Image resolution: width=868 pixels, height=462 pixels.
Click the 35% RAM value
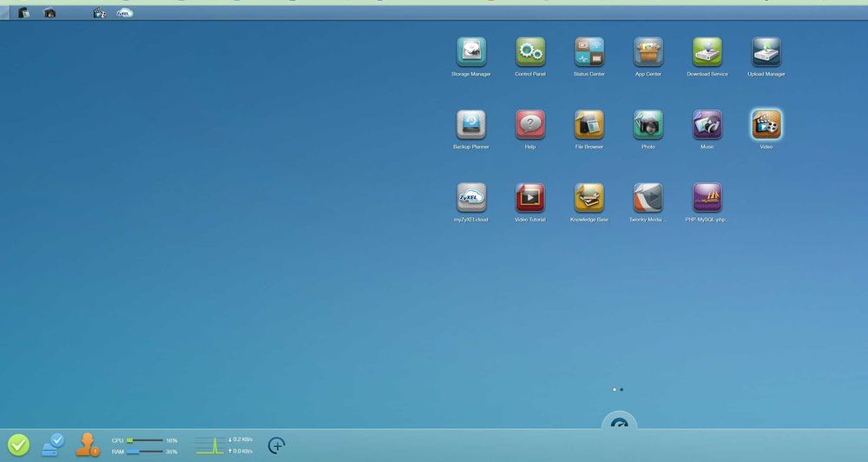click(172, 452)
